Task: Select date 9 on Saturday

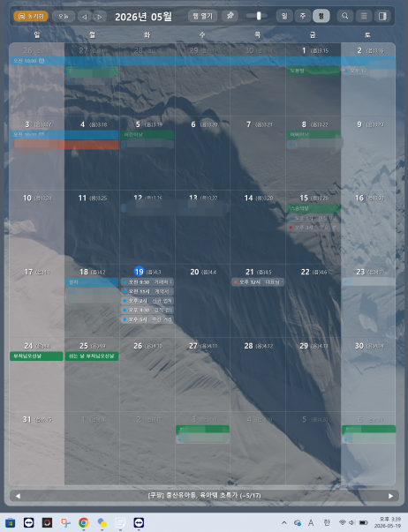Action: click(x=359, y=124)
